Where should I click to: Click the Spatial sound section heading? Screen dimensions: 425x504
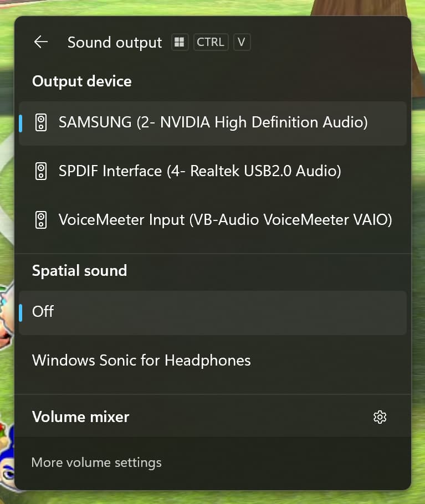tap(80, 270)
